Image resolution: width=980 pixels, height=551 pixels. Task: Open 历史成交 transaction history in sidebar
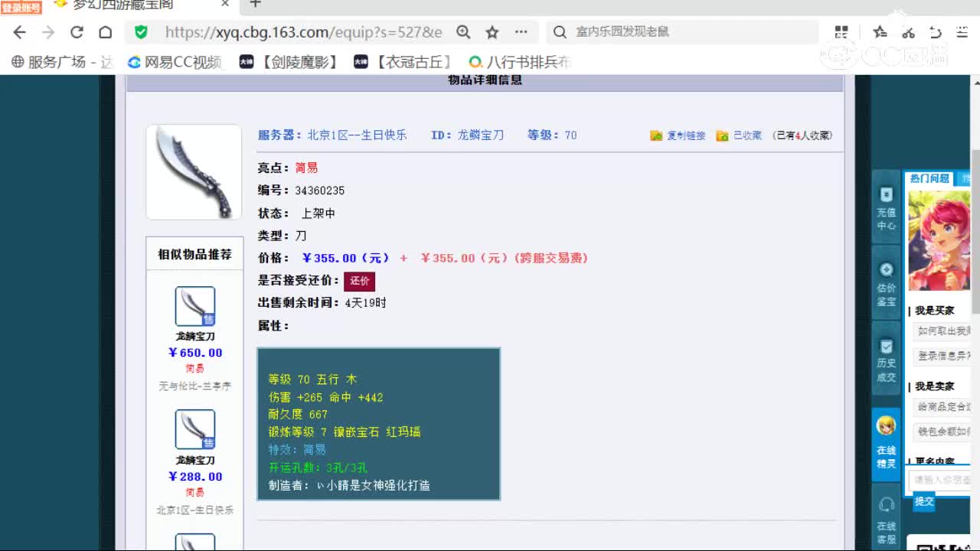pos(886,360)
